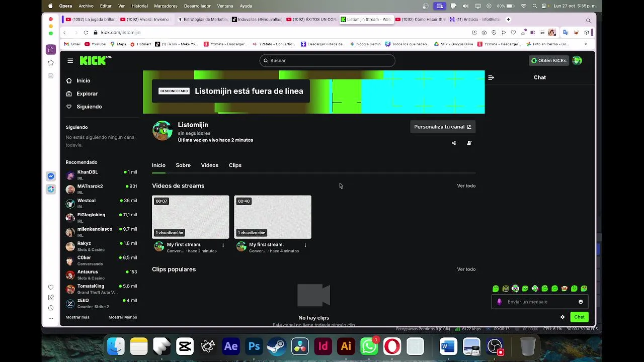Open Opera sidebar home workspace icon

coord(51,49)
